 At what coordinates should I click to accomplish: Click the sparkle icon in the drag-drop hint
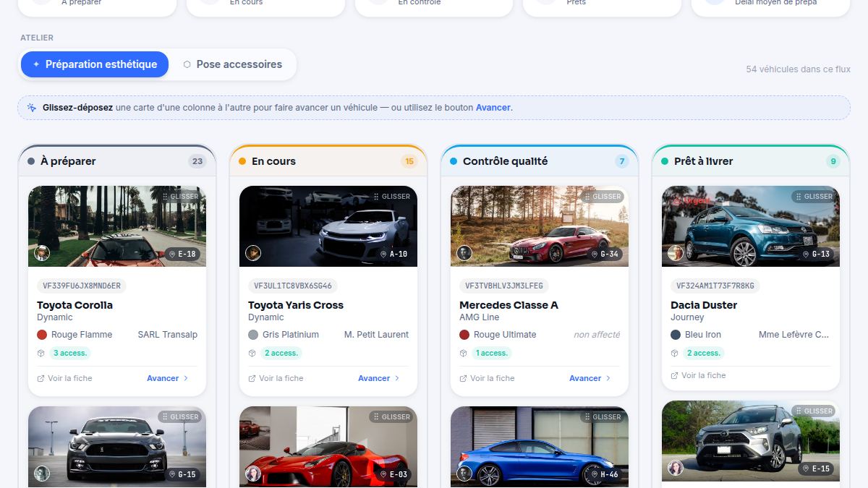[32, 108]
